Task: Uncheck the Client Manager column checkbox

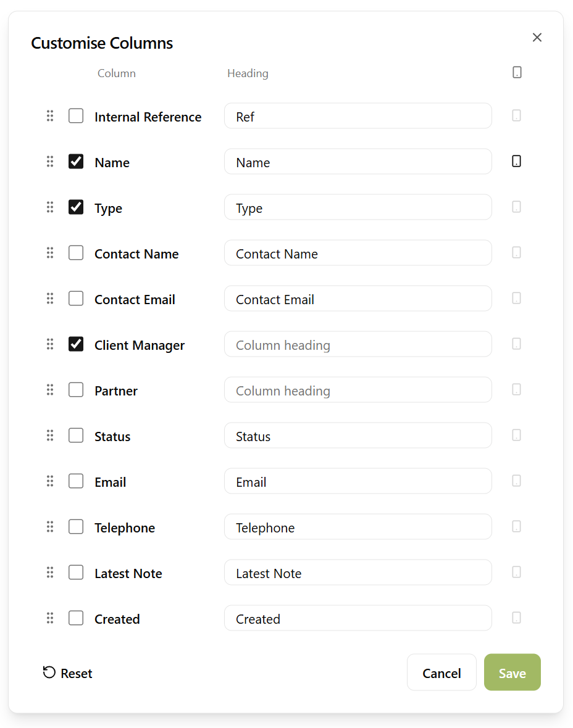Action: [x=76, y=344]
